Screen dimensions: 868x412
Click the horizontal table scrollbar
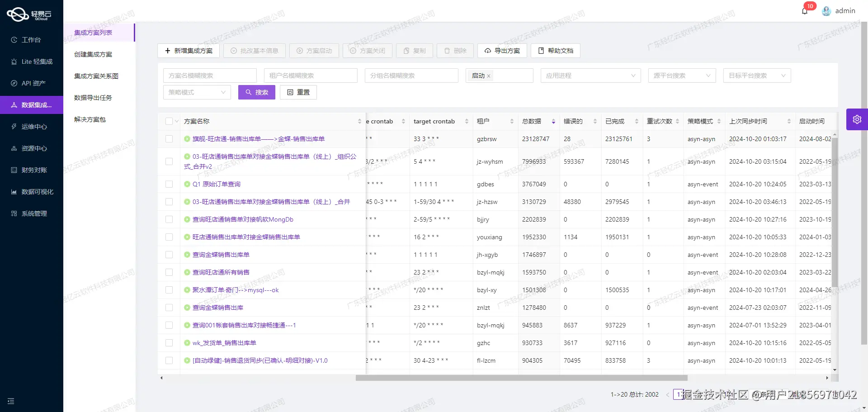tap(521, 378)
